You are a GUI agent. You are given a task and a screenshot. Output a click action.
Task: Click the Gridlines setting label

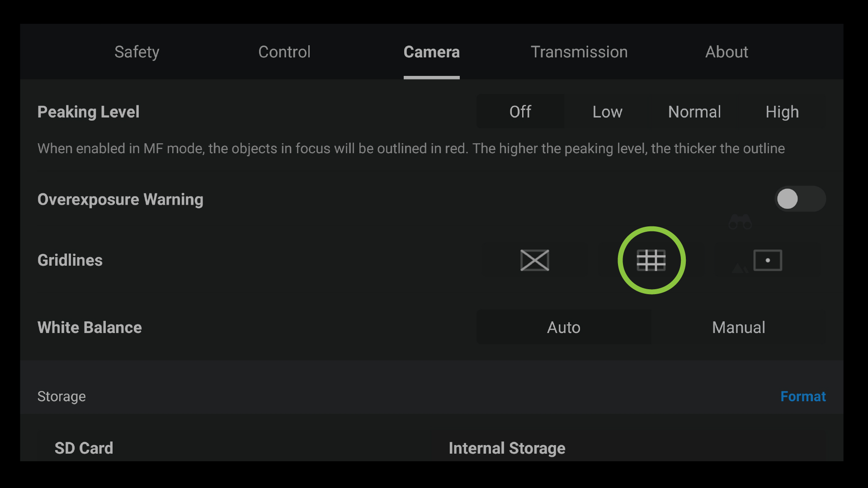(70, 260)
